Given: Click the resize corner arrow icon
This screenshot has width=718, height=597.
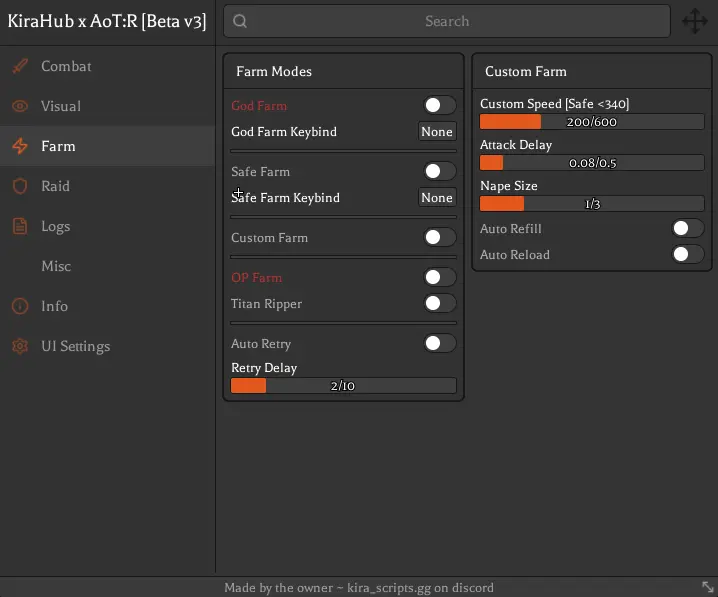Looking at the screenshot, I should click(x=707, y=587).
